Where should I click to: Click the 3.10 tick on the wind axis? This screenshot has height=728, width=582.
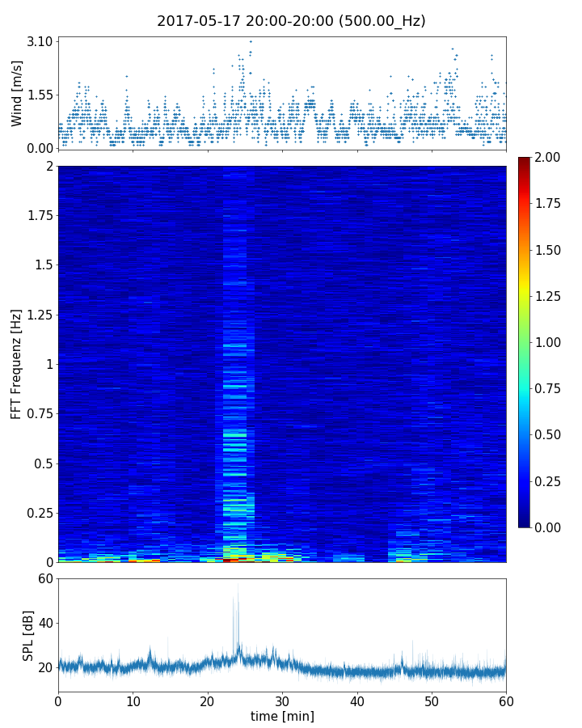[40, 41]
